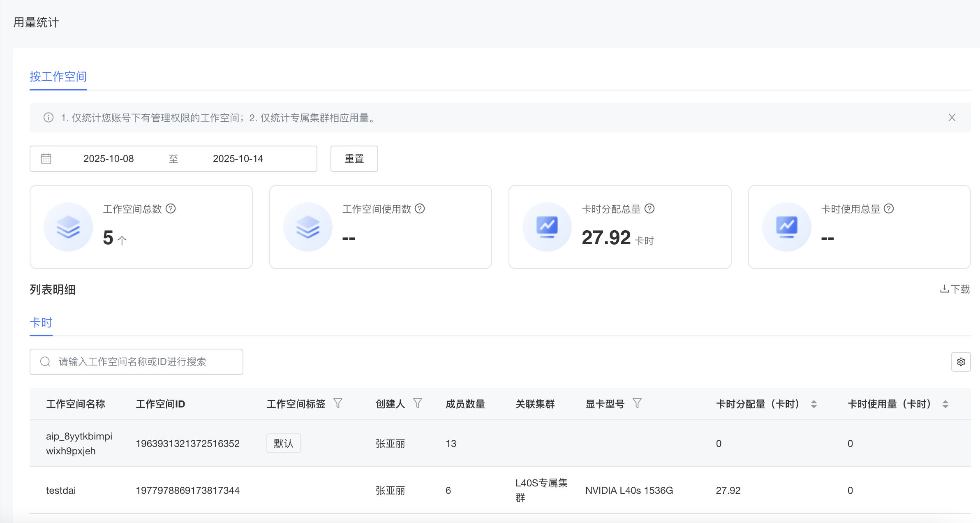Open 工作空间标签 column filter
The image size is (980, 523).
tap(338, 403)
